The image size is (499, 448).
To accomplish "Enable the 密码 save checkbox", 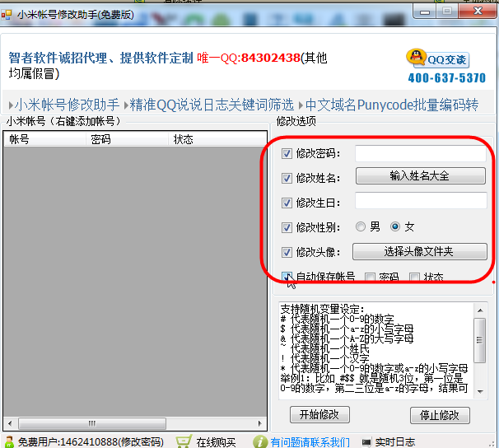I will tap(370, 278).
